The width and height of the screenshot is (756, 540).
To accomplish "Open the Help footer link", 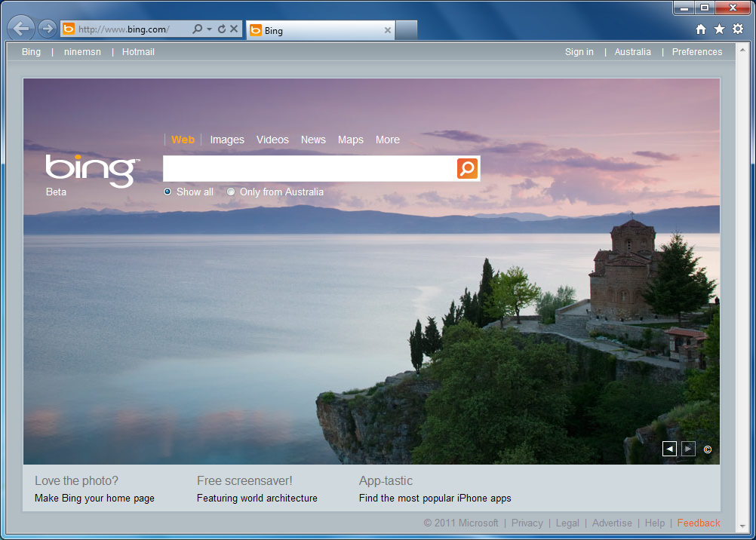I will click(x=655, y=523).
